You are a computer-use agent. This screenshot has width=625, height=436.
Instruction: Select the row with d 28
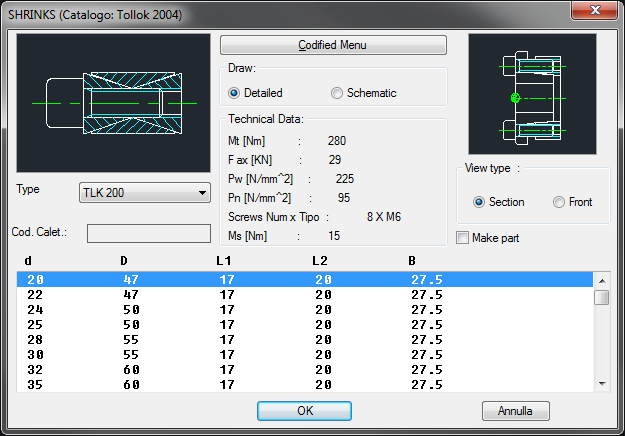click(x=305, y=340)
